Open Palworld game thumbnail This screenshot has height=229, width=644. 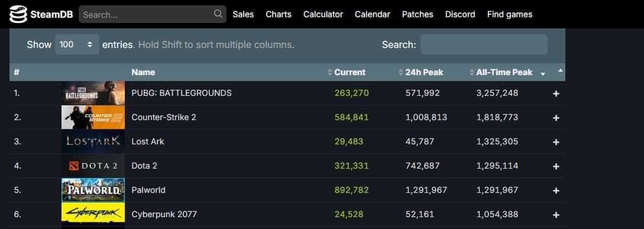(x=93, y=190)
